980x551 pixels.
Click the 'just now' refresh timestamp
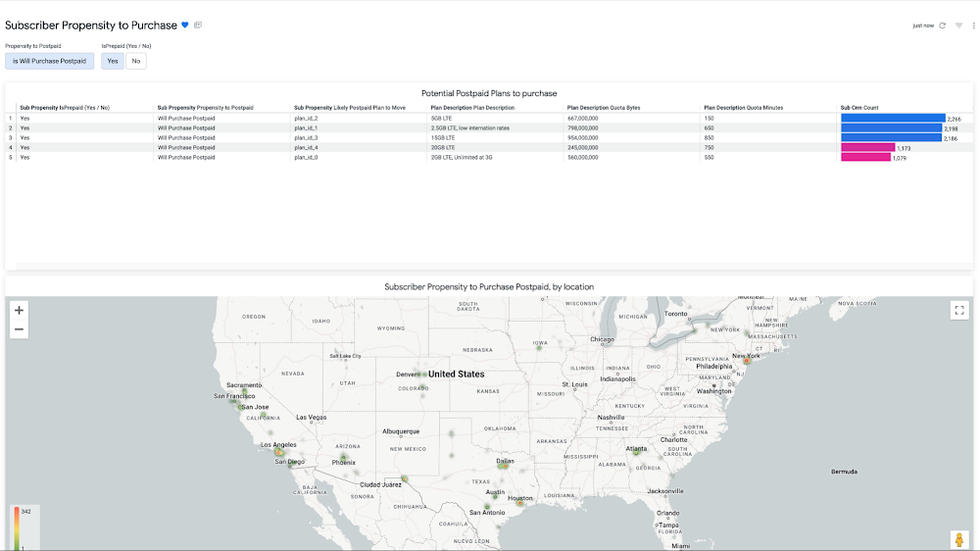[x=923, y=25]
